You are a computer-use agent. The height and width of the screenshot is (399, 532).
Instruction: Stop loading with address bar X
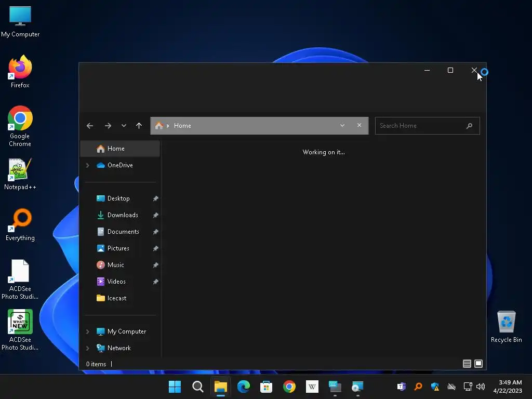360,126
